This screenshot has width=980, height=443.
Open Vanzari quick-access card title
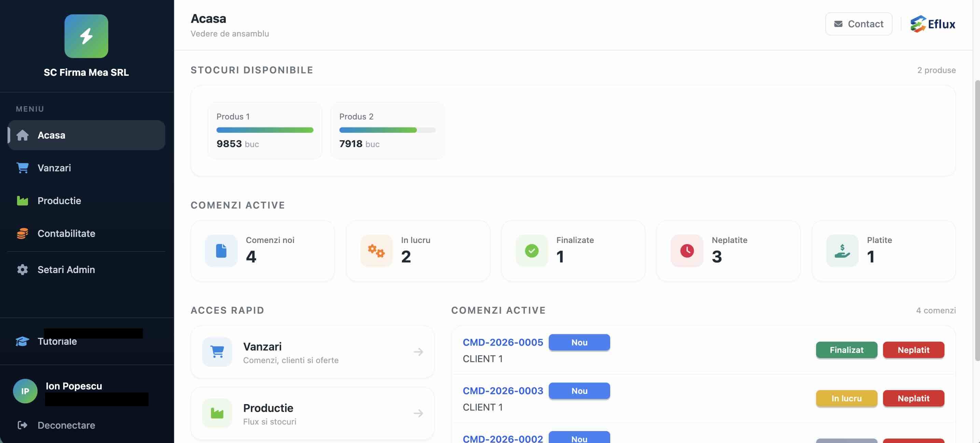pyautogui.click(x=262, y=346)
